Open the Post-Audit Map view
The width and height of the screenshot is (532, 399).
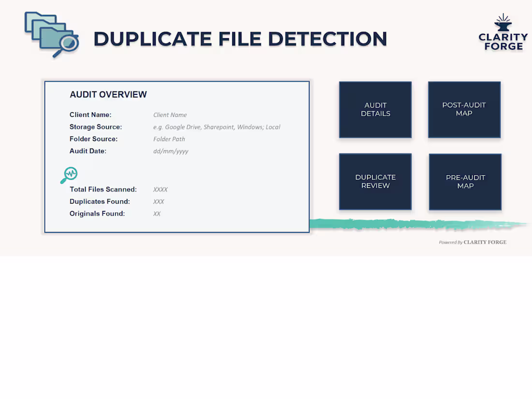464,109
